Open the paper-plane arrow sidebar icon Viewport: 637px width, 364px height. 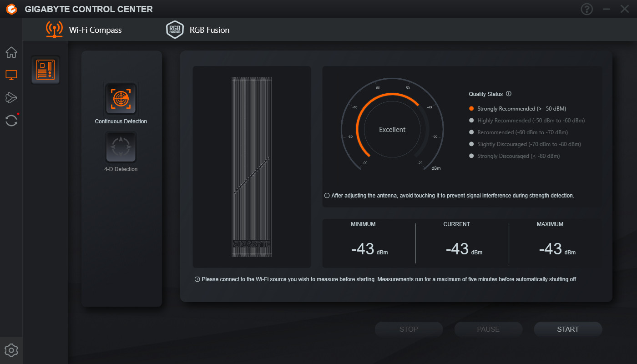(11, 97)
